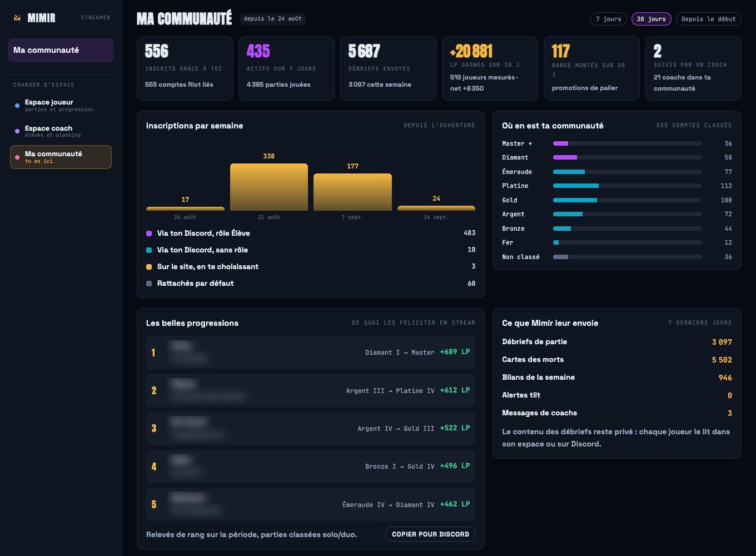Viewport: 756px width, 556px height.
Task: Click the +522 LP value
Action: pos(455,428)
